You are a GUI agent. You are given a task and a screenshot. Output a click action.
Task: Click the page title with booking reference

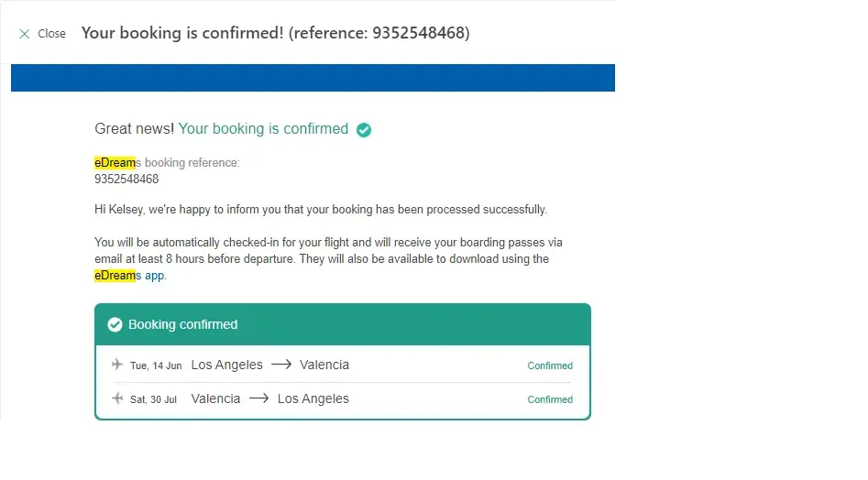click(x=275, y=33)
